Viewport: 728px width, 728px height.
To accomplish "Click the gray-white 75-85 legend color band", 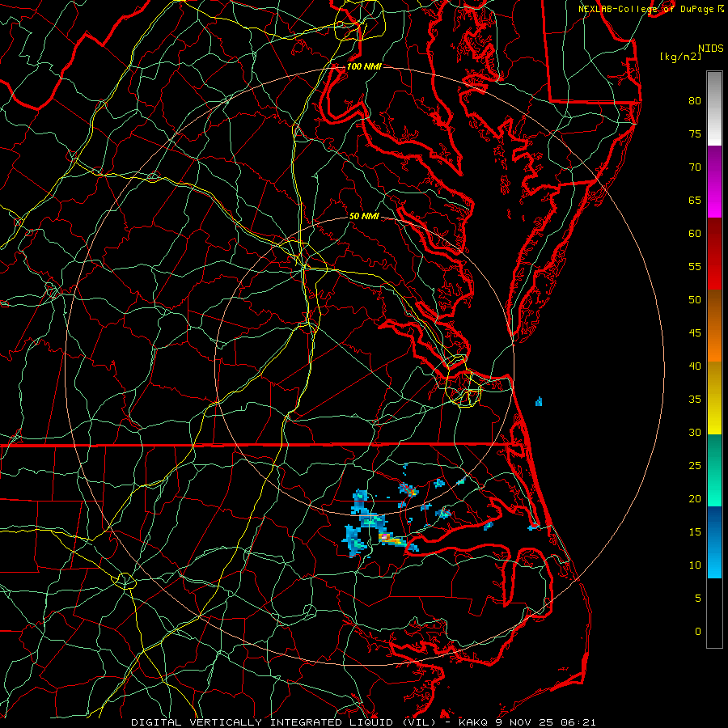I will pos(714,108).
